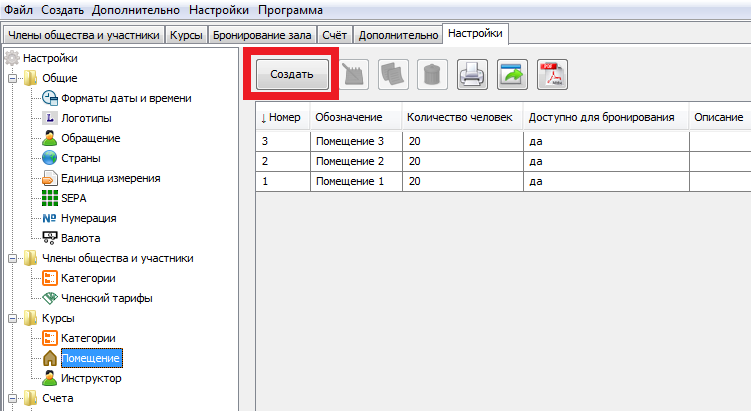751x411 pixels.
Task: Select Курсы folder in settings tree
Action: pyautogui.click(x=58, y=318)
